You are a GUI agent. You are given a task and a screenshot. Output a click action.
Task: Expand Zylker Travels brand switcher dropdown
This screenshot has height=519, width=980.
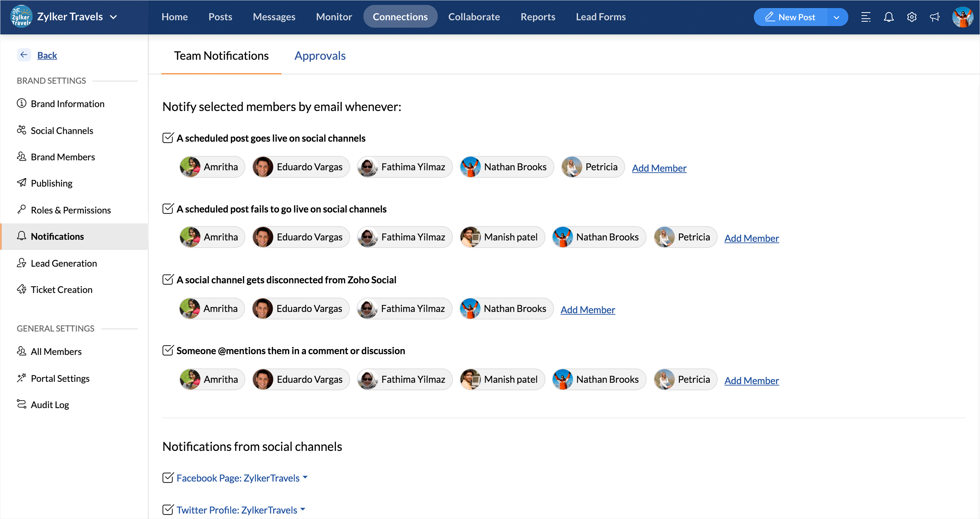pyautogui.click(x=113, y=17)
